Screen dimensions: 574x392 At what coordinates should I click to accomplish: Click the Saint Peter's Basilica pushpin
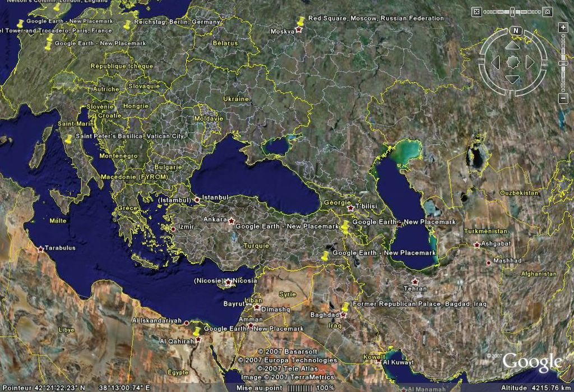tap(69, 139)
